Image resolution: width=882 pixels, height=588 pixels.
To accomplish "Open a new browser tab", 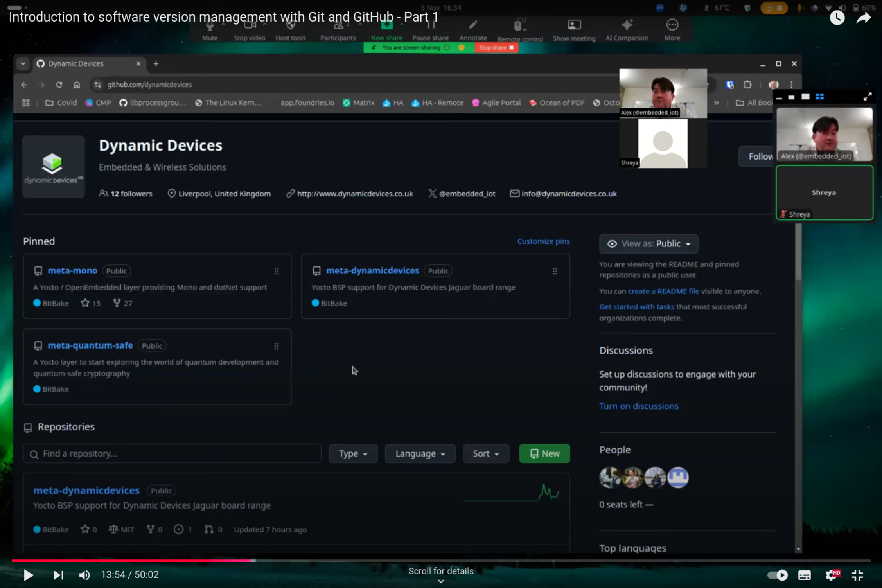I will coord(156,64).
